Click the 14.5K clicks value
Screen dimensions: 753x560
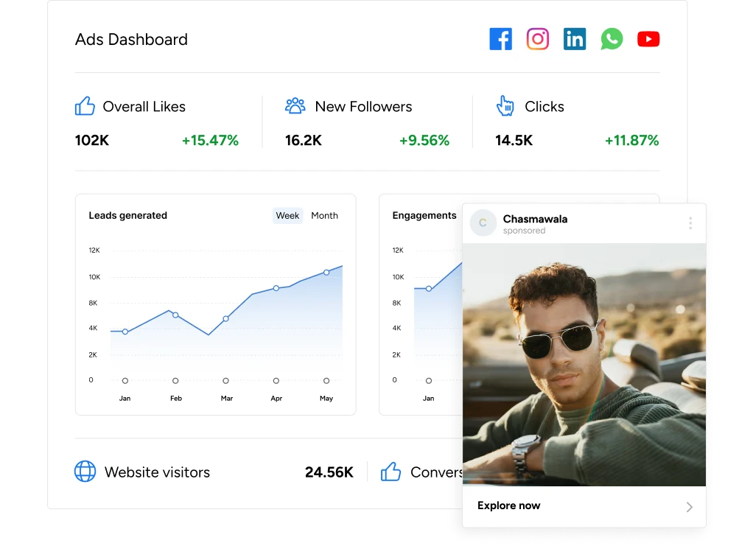click(x=514, y=140)
